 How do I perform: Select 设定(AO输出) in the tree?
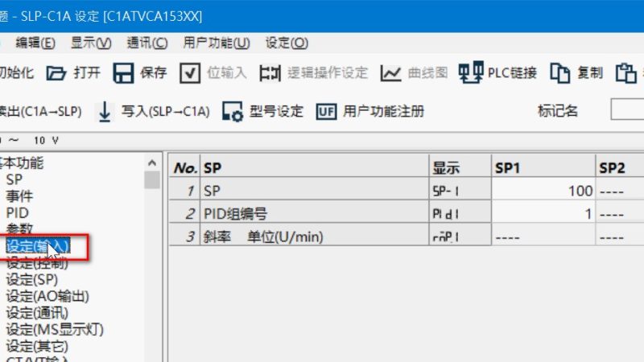47,296
